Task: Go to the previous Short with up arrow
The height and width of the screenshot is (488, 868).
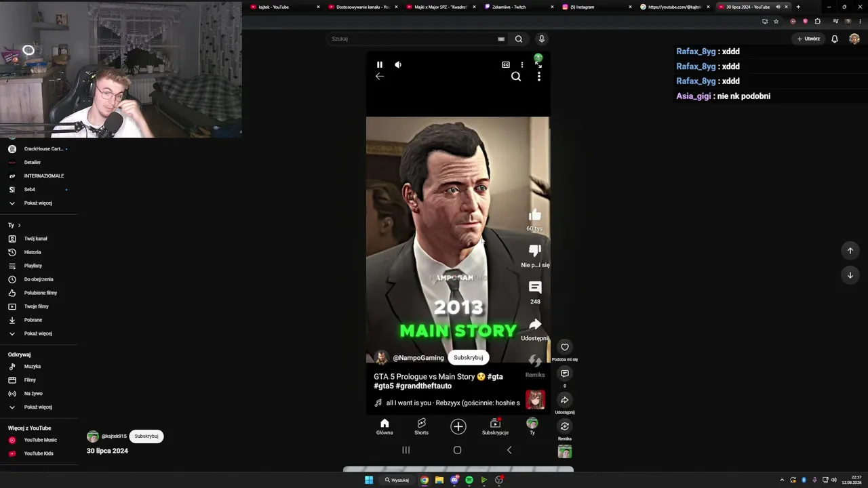Action: (850, 251)
